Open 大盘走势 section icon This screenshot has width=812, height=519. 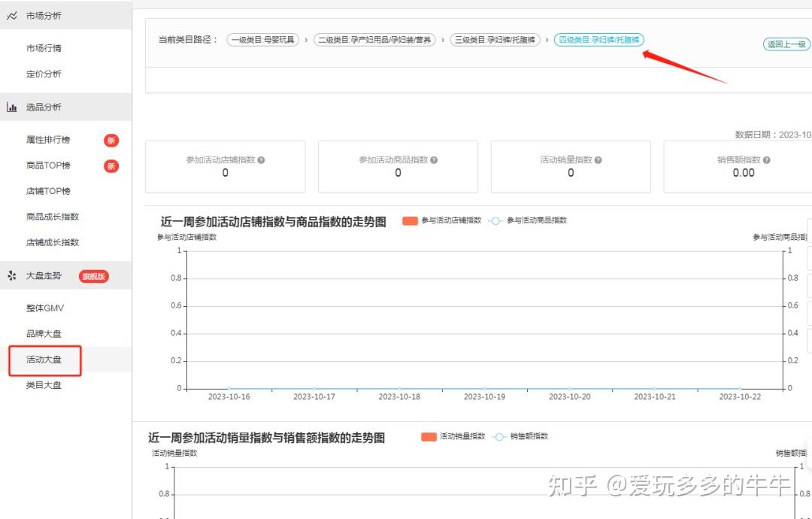tap(12, 275)
